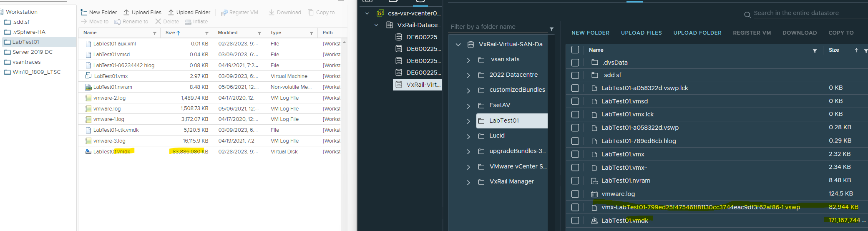
Task: Collapse VxRail-Datacenter tree node
Action: (x=376, y=25)
